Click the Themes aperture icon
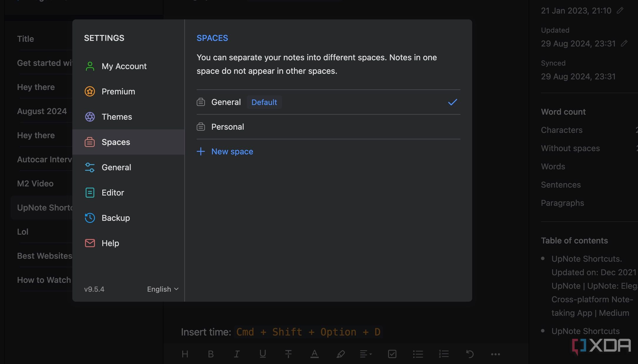 point(90,117)
